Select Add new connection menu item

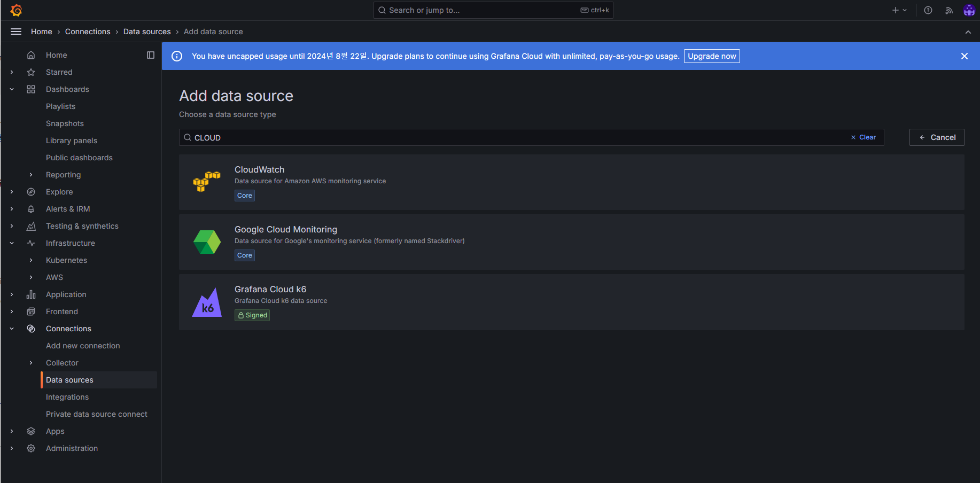coord(83,346)
